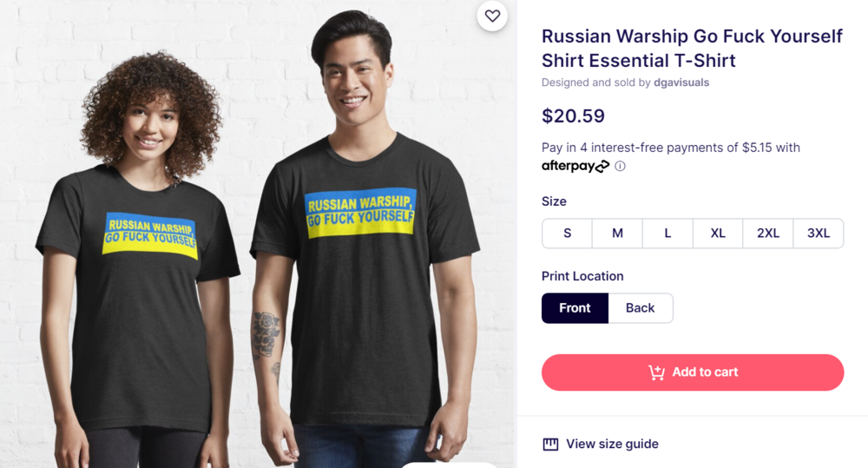Viewport: 868px width, 468px height.
Task: Click the Afterpay logo
Action: (575, 166)
